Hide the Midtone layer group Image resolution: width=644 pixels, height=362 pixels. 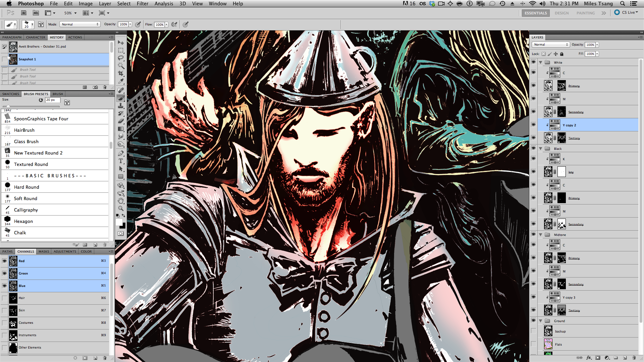(x=533, y=234)
